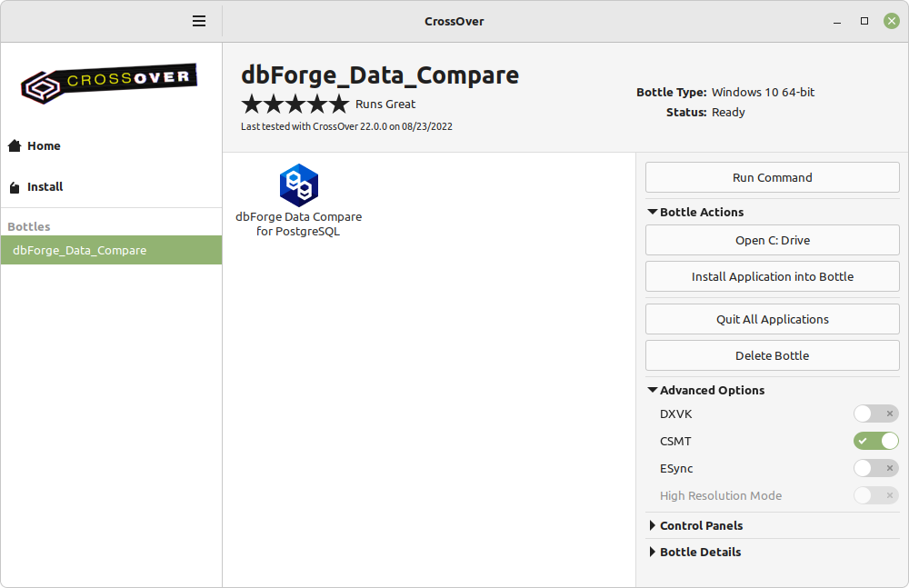Close the CrossOver window
The image size is (909, 588).
tap(892, 21)
